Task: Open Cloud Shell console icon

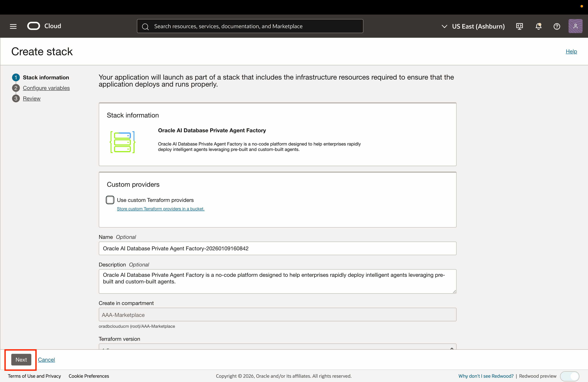Action: 519,26
